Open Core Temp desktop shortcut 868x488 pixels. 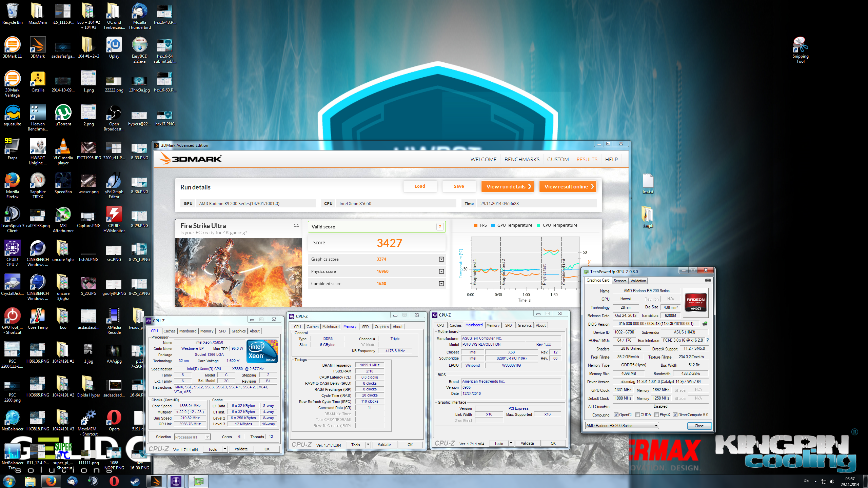click(x=38, y=319)
